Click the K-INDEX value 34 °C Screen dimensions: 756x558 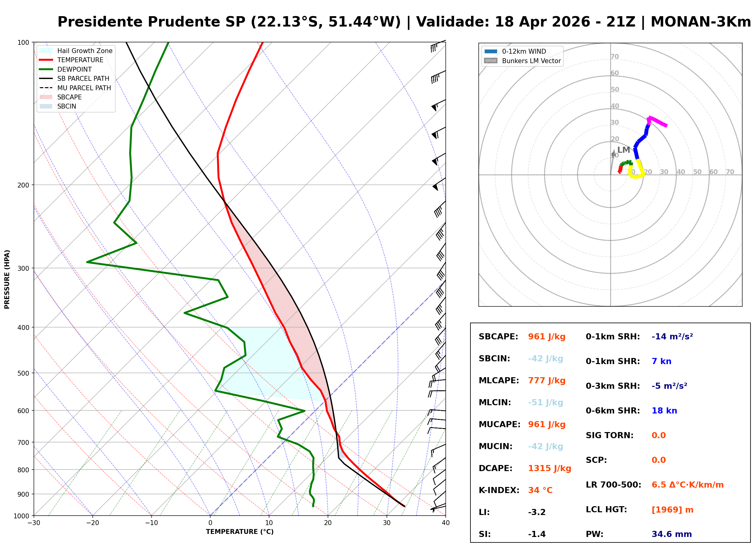(540, 490)
